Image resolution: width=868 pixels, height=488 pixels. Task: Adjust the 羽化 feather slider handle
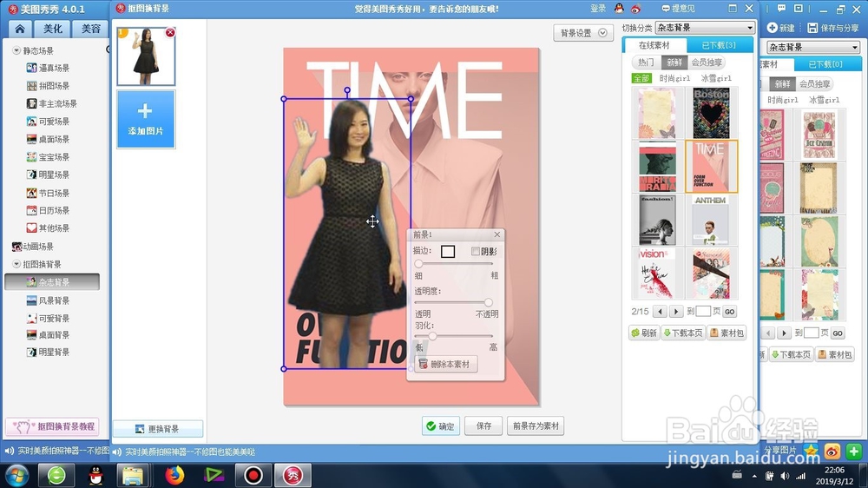(431, 336)
